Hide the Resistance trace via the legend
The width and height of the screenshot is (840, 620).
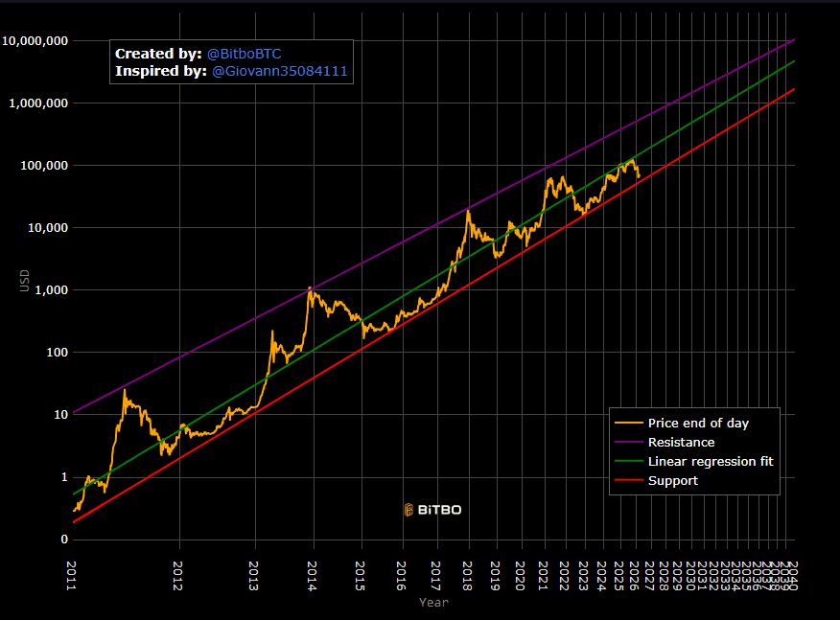(681, 442)
